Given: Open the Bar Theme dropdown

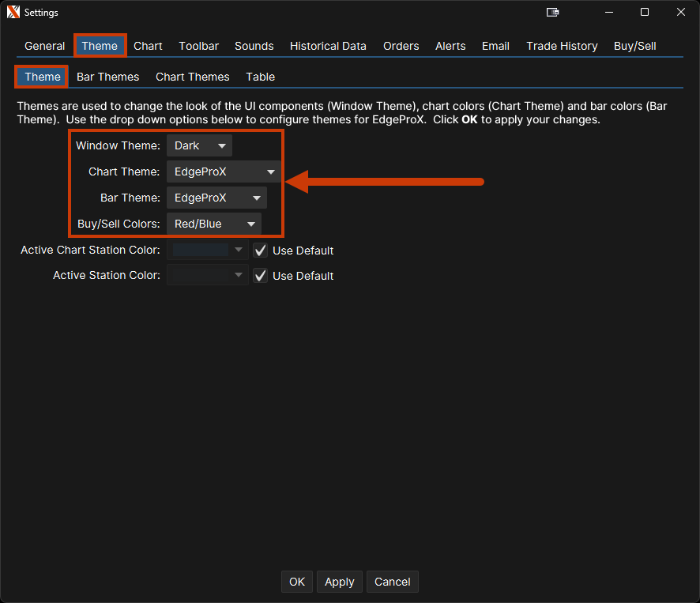Looking at the screenshot, I should (x=216, y=198).
